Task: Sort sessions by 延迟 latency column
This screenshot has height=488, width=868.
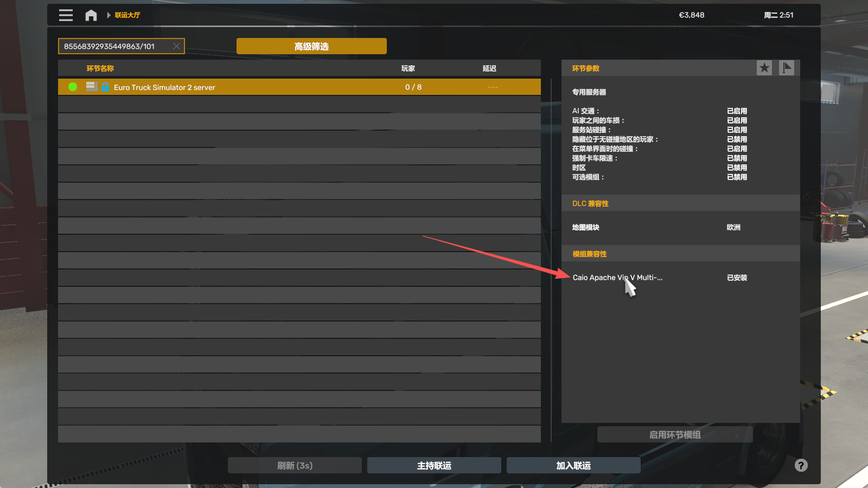Action: (489, 68)
